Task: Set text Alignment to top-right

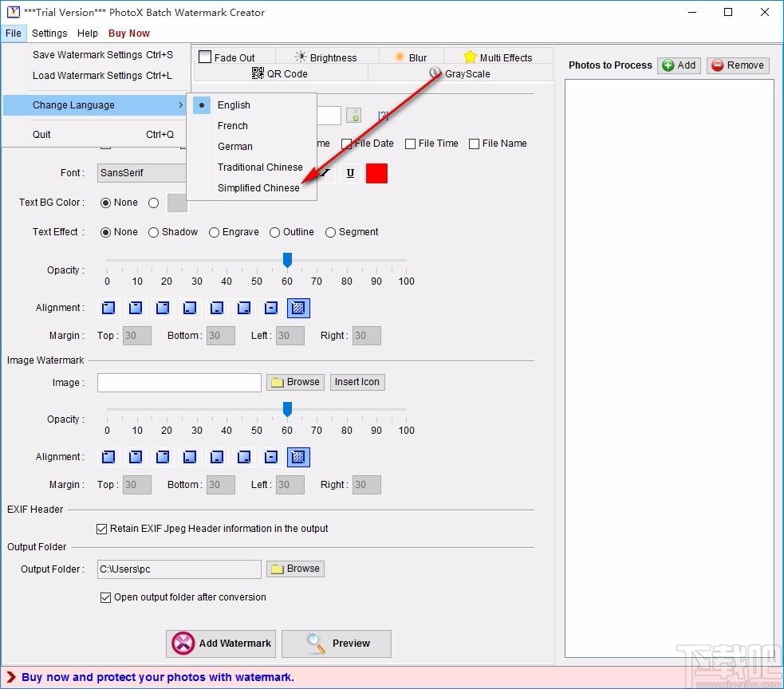Action: pos(163,308)
